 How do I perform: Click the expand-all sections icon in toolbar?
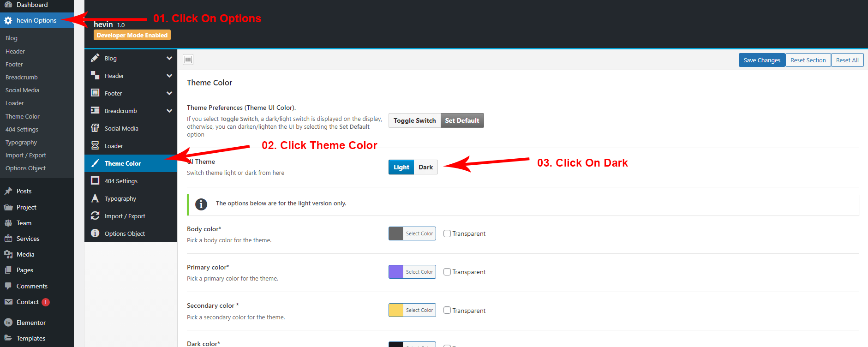point(188,60)
